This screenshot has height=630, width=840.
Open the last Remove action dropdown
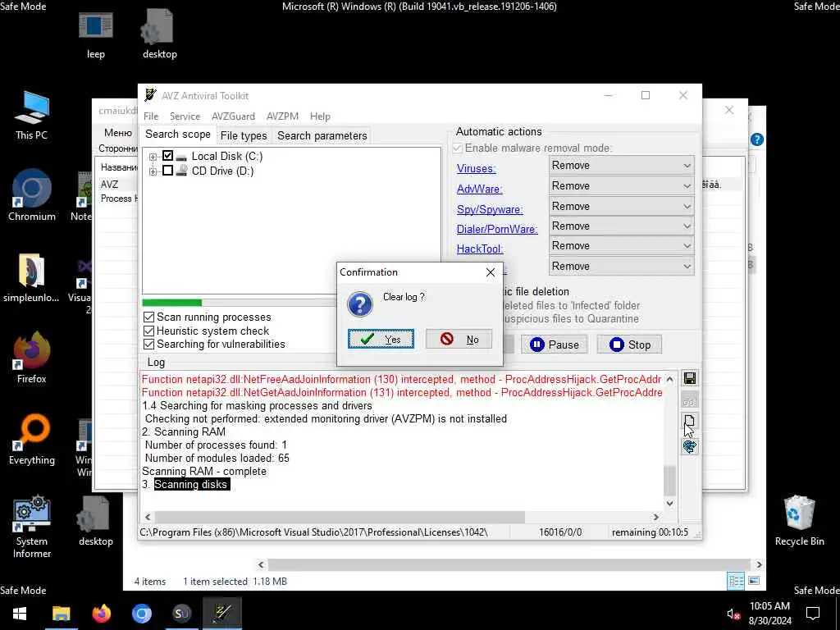(622, 267)
